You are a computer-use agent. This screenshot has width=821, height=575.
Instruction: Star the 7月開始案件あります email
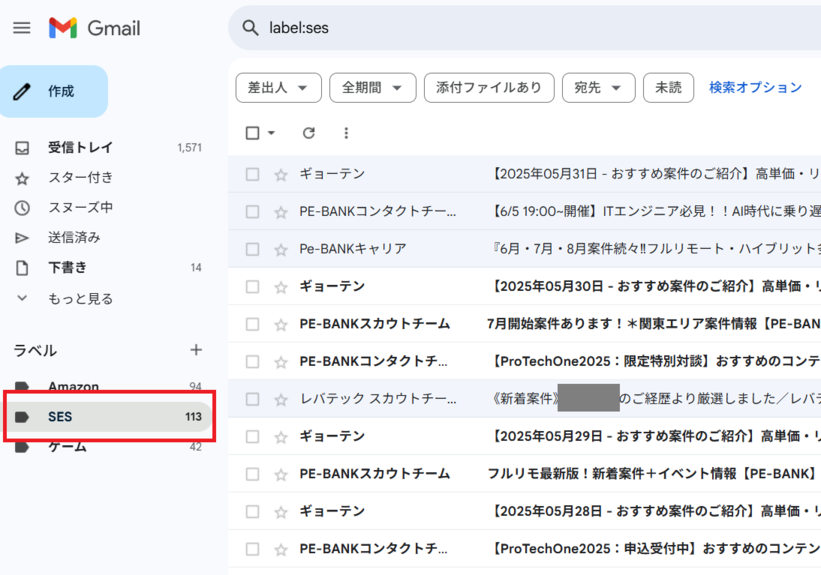[281, 325]
